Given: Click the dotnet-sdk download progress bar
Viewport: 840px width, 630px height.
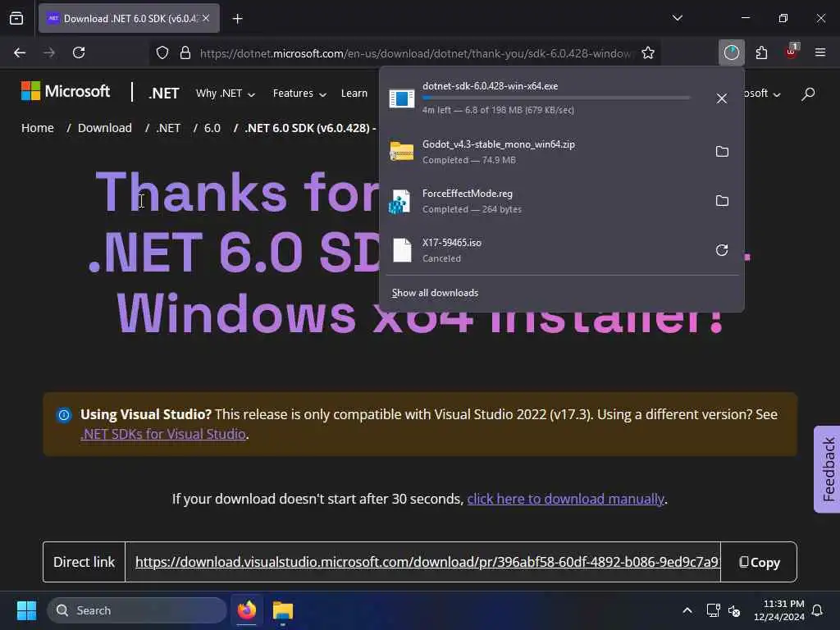Looking at the screenshot, I should (556, 98).
